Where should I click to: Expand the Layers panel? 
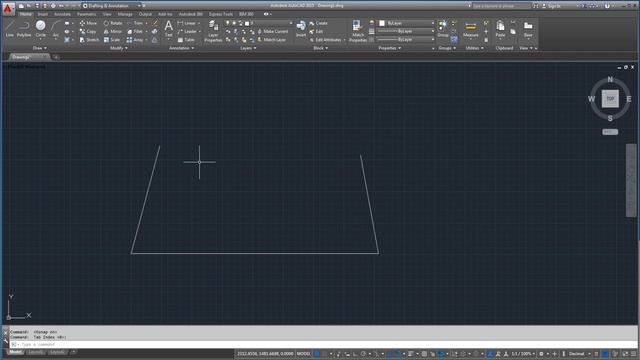point(248,48)
